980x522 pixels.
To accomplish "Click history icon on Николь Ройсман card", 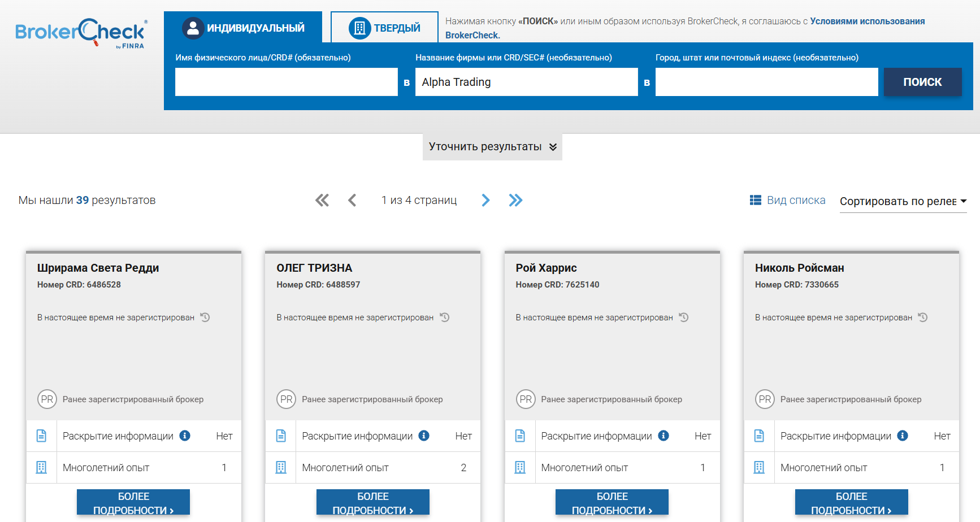I will point(923,317).
